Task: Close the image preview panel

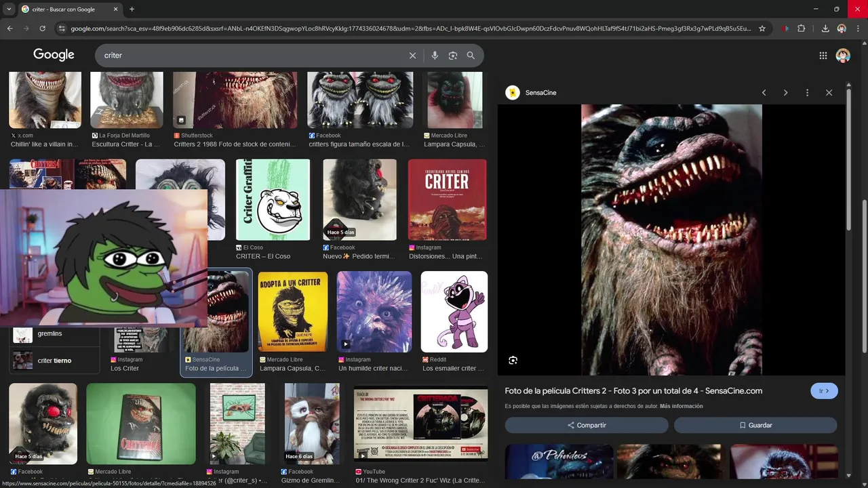Action: pyautogui.click(x=829, y=93)
